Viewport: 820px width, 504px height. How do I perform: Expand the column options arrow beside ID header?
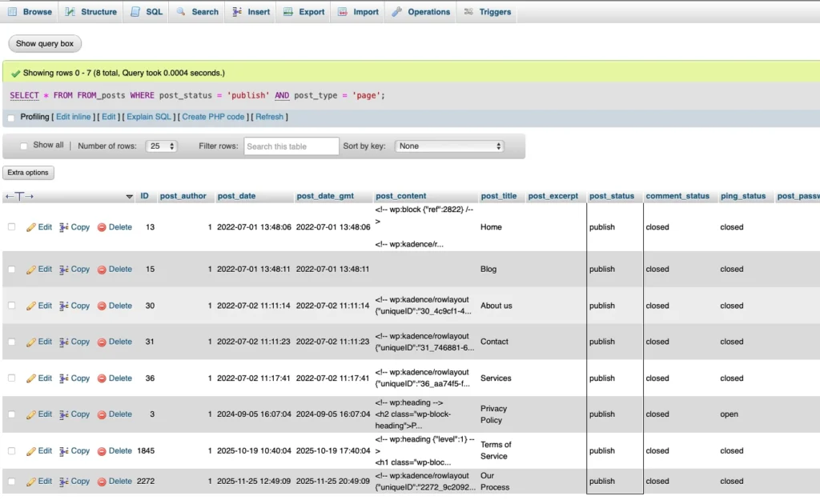130,197
